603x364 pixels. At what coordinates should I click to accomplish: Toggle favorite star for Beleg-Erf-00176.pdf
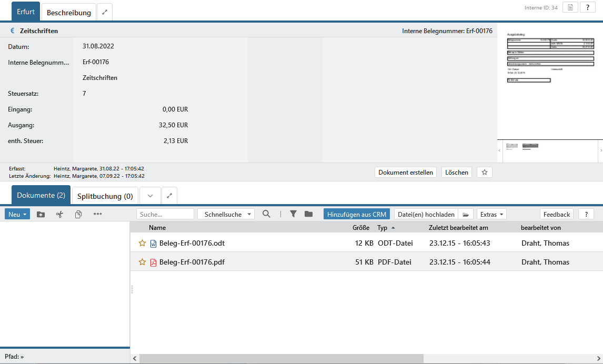[x=142, y=262]
